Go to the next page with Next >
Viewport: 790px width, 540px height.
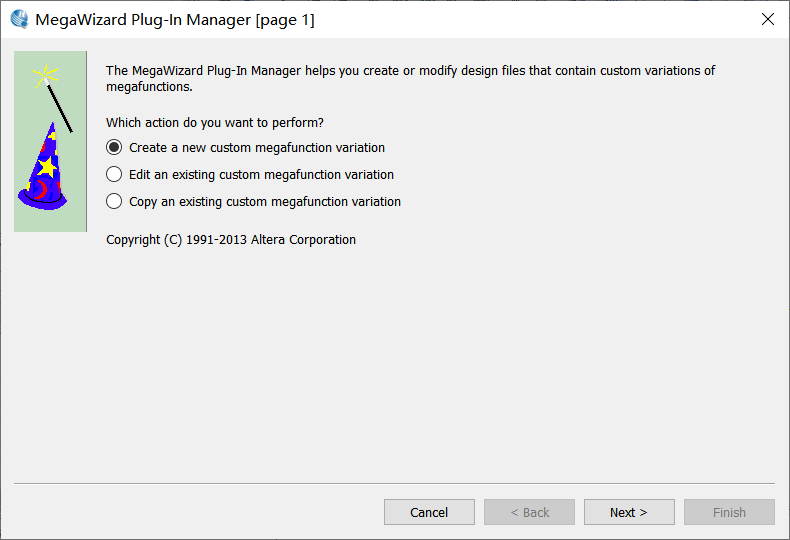[x=629, y=512]
